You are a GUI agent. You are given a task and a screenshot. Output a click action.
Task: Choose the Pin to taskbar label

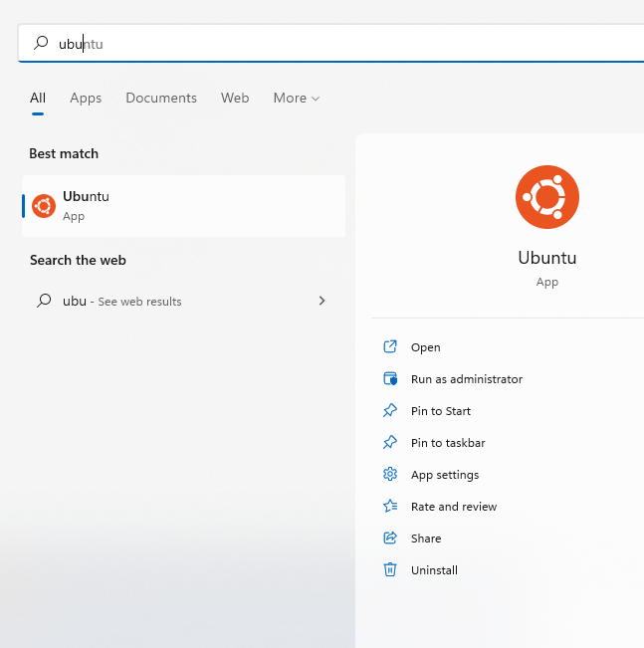point(448,443)
